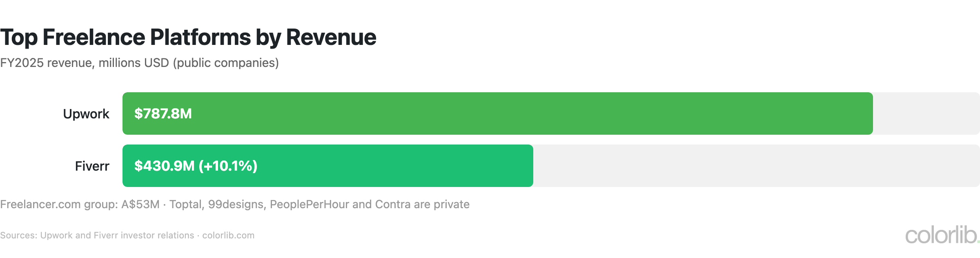The height and width of the screenshot is (258, 980).
Task: Click the Freelancer.com group A$53M note
Action: pos(80,205)
